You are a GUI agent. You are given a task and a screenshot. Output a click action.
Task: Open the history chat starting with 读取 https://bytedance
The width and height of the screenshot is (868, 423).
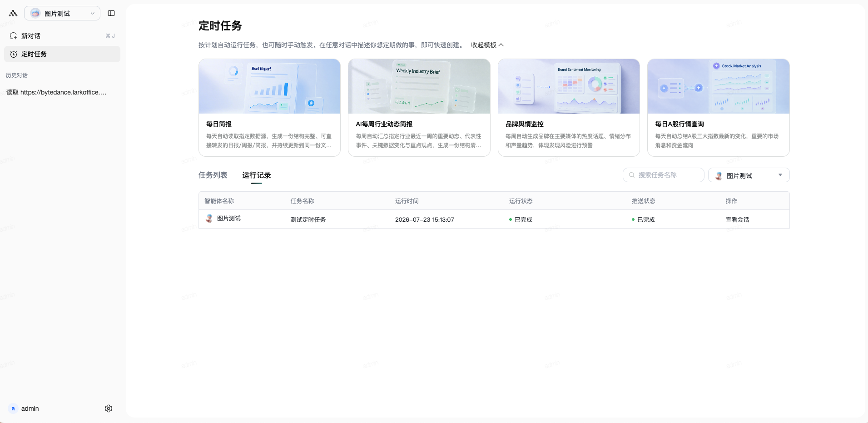point(56,92)
